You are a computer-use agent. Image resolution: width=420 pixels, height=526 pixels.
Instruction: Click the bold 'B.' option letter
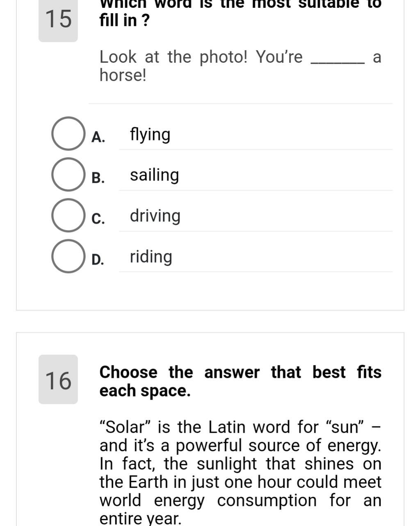[x=98, y=178]
